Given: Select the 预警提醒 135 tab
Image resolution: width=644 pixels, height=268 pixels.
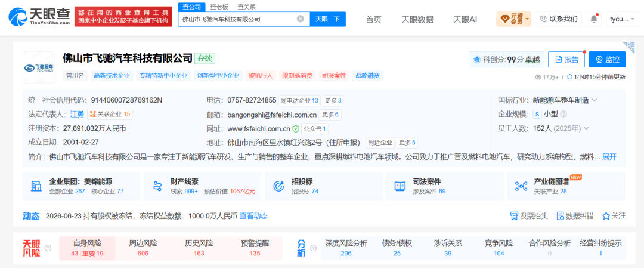Looking at the screenshot, I should pos(255,248).
